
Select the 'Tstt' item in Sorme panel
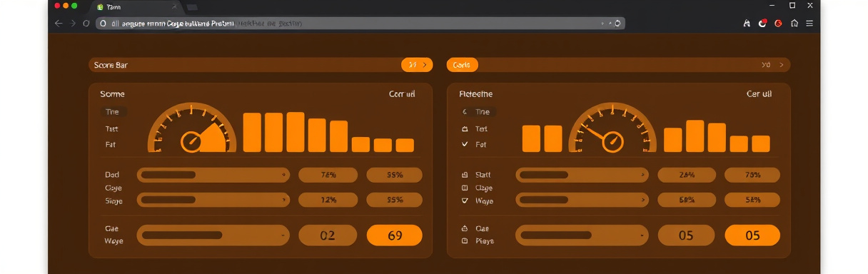coord(111,129)
